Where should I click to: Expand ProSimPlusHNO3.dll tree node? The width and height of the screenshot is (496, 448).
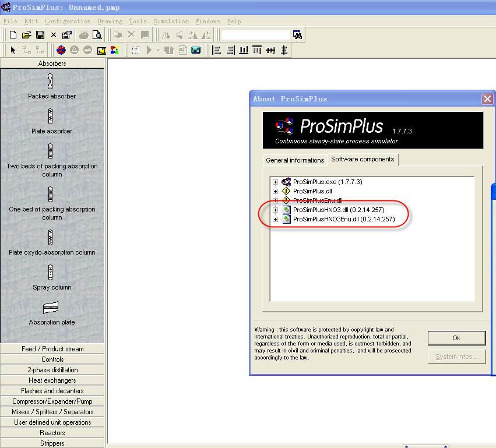275,210
